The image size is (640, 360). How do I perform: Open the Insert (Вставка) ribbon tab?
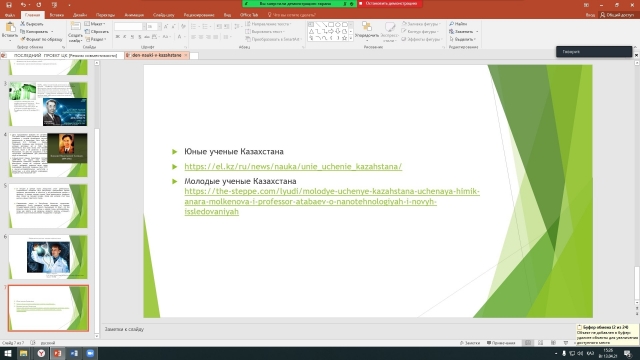click(x=56, y=15)
